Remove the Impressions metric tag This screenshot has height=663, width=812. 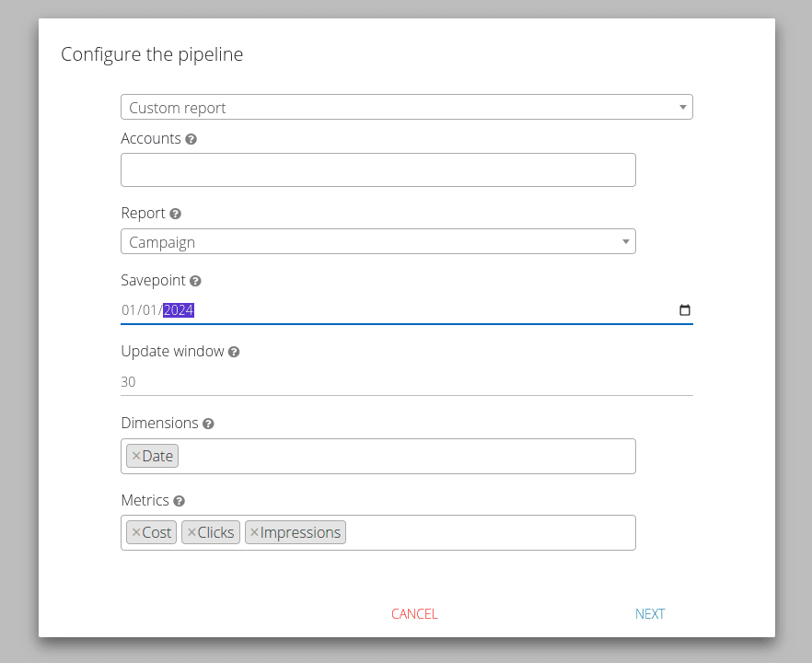pos(254,532)
